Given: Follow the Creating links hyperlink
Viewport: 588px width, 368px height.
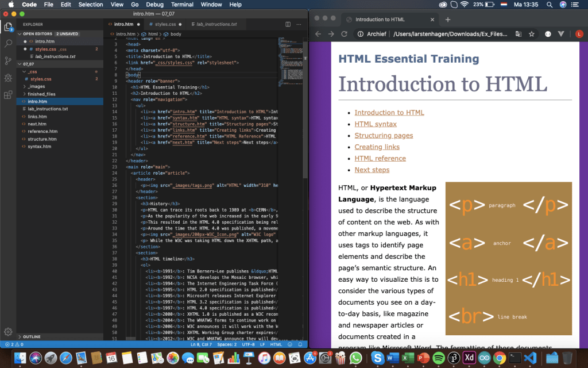Looking at the screenshot, I should click(377, 147).
